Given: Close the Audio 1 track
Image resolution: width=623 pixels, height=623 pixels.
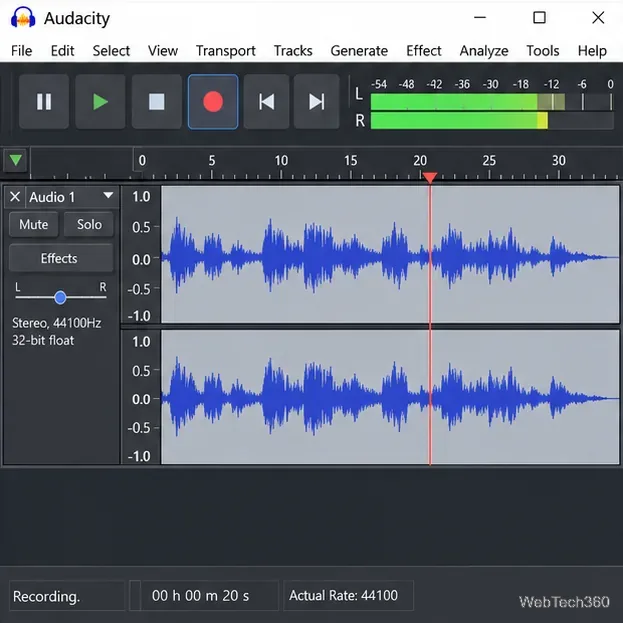Looking at the screenshot, I should pos(15,197).
